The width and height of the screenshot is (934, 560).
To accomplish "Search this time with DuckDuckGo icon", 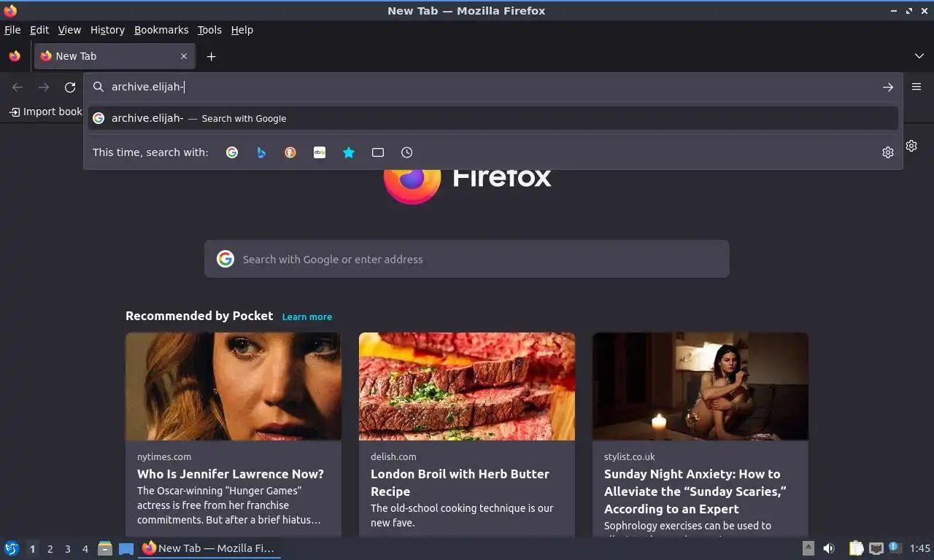I will coord(290,152).
